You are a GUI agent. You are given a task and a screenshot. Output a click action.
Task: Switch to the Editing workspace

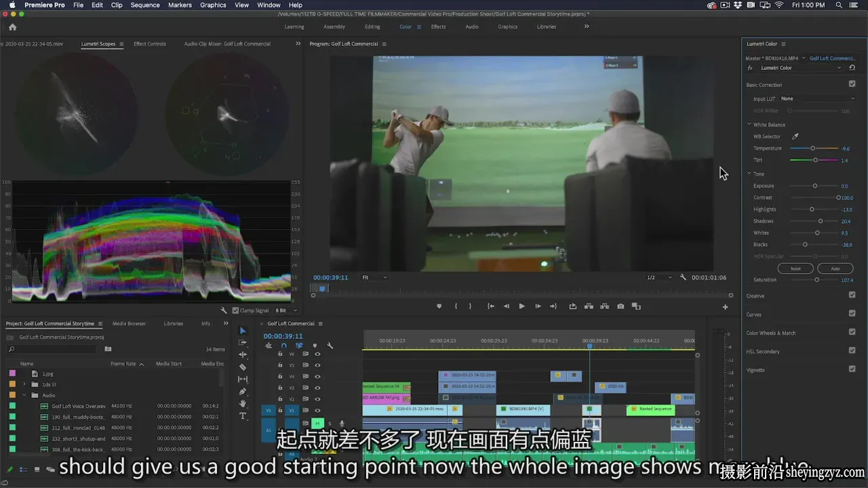click(372, 27)
